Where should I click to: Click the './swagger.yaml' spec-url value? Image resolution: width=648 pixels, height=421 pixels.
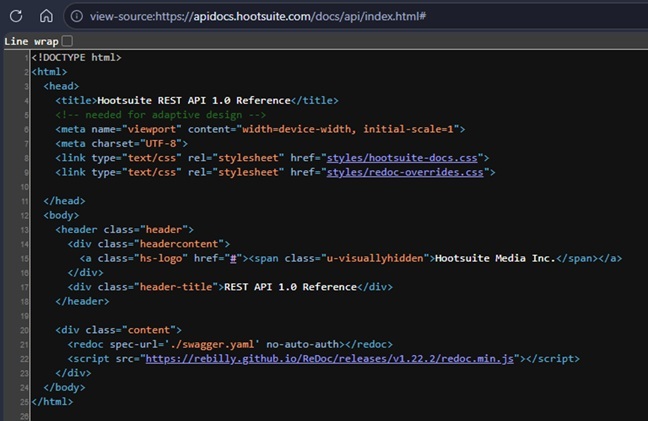(212, 344)
